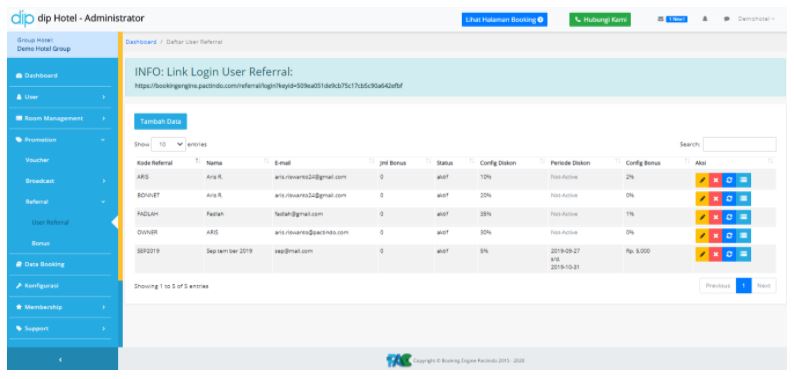Click the yellow edit pencil for ARIS row

click(x=702, y=180)
